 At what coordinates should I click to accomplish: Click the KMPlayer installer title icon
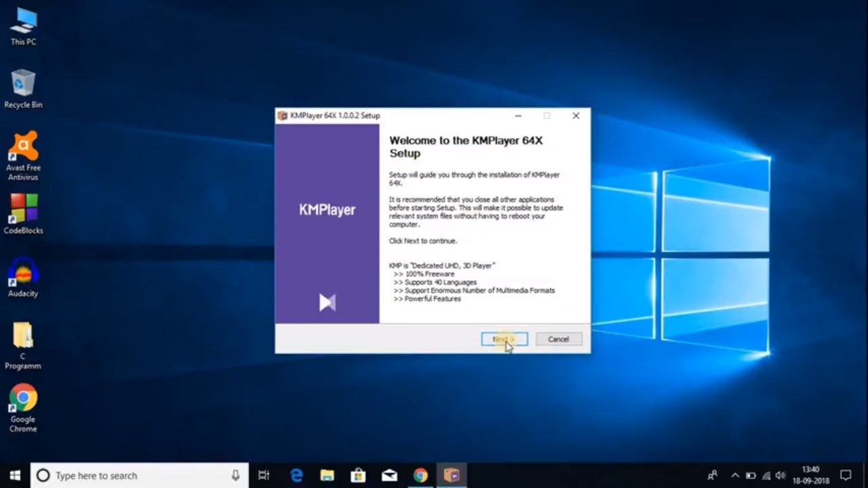[x=282, y=116]
